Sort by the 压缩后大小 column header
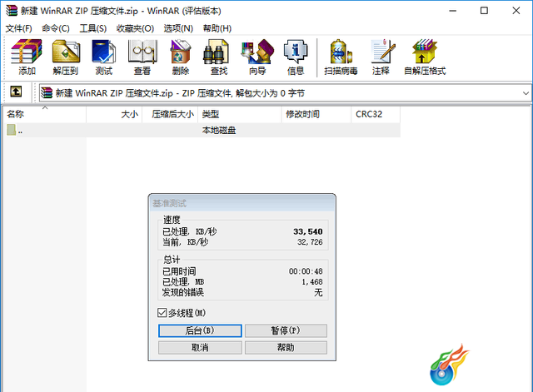The height and width of the screenshot is (392, 533). [x=170, y=114]
